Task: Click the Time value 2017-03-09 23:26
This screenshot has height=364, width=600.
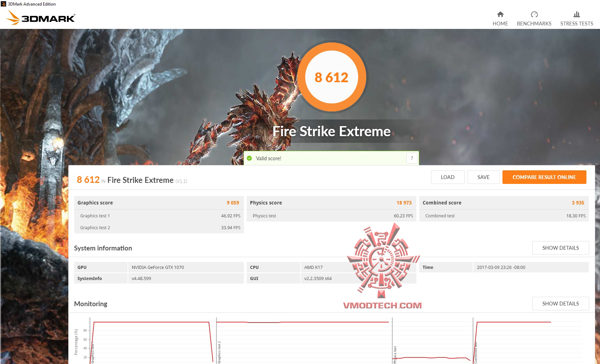Action: pyautogui.click(x=501, y=268)
